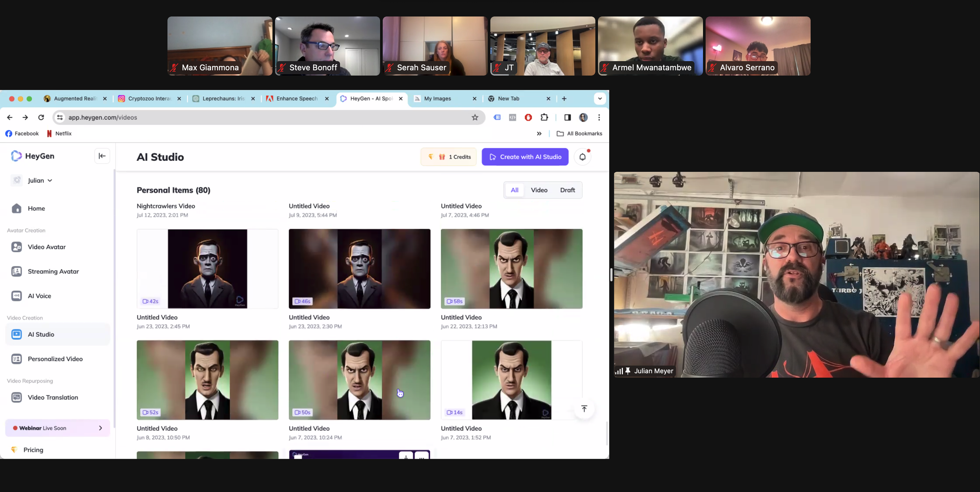Click the scroll-to-top arrow button
The width and height of the screenshot is (980, 492).
tap(584, 409)
